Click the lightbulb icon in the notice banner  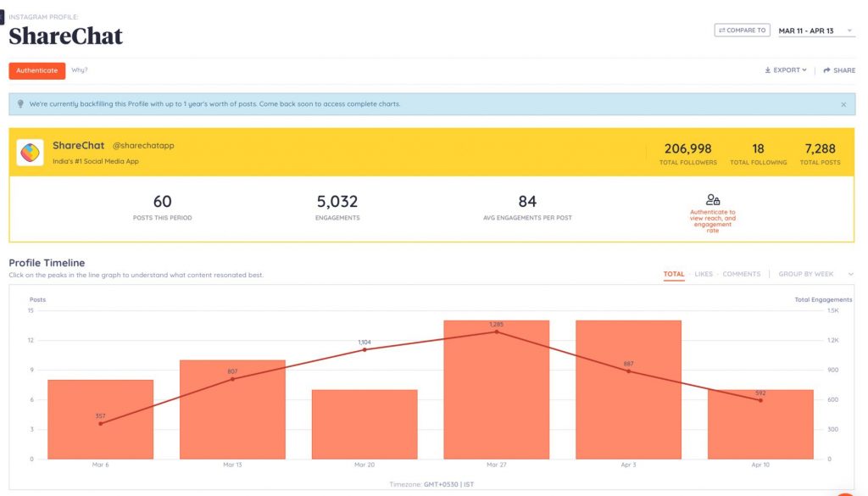tap(20, 104)
